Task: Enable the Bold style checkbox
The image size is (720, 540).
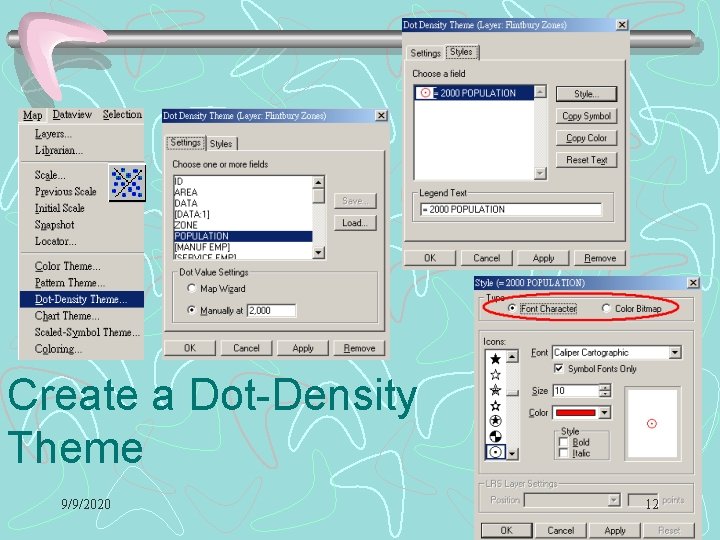Action: point(563,442)
